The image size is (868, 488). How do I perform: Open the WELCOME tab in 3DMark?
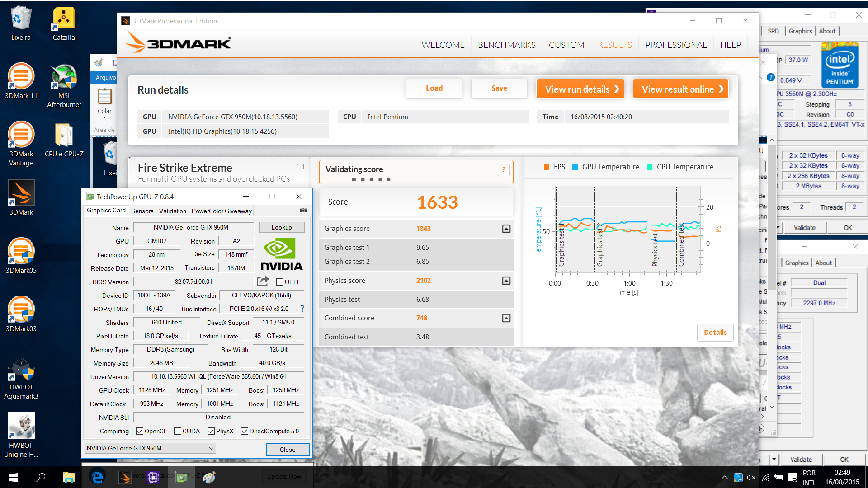(443, 45)
